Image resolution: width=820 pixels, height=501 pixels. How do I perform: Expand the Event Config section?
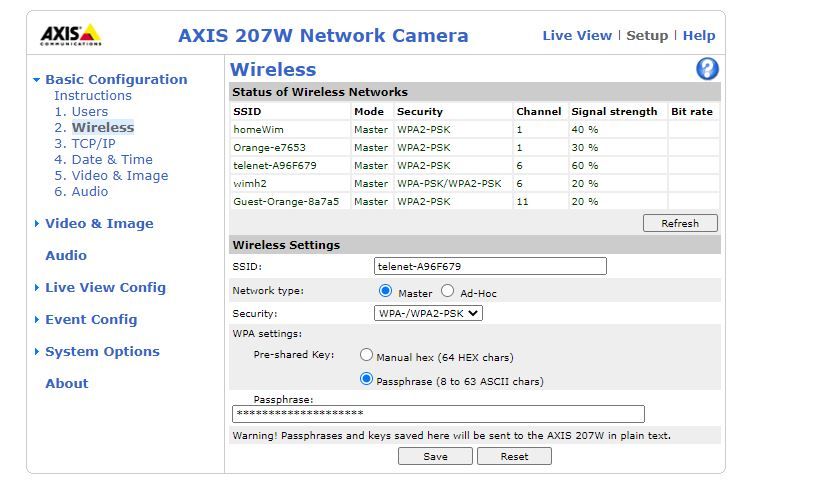click(x=91, y=320)
